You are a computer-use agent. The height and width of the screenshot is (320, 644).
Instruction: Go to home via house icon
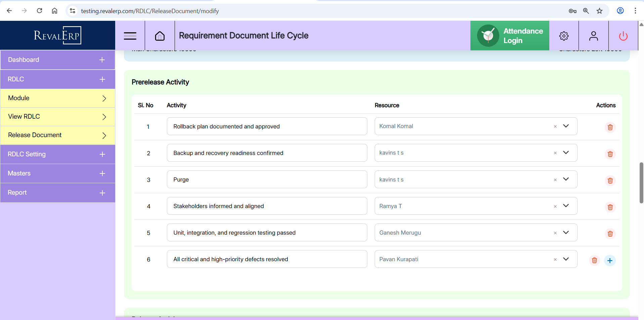(160, 36)
